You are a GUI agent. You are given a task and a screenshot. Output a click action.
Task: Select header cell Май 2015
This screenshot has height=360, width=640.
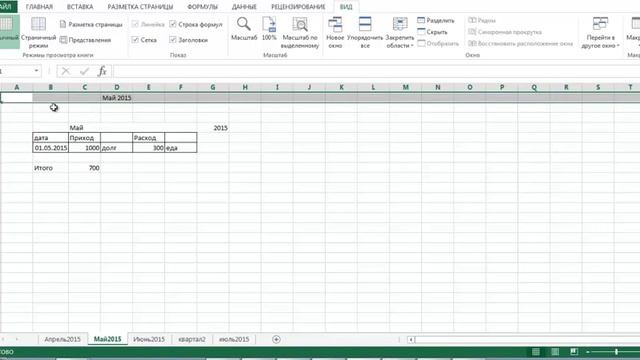click(116, 98)
